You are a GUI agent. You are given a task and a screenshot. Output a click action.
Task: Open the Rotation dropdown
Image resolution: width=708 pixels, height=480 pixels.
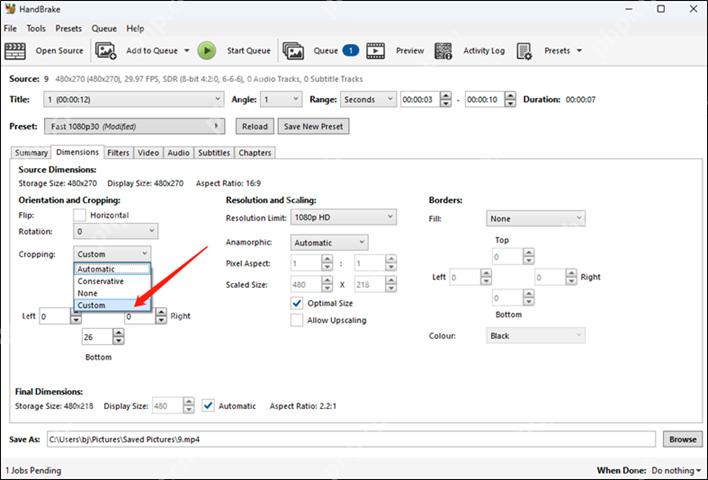(116, 231)
